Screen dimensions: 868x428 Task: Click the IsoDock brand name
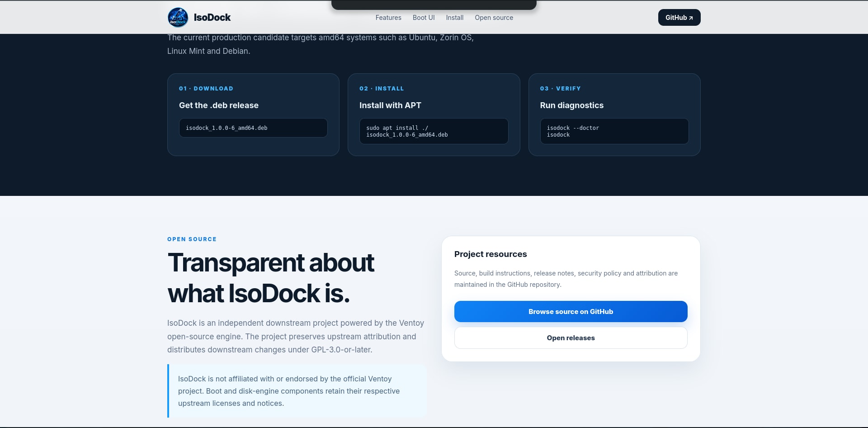click(212, 18)
